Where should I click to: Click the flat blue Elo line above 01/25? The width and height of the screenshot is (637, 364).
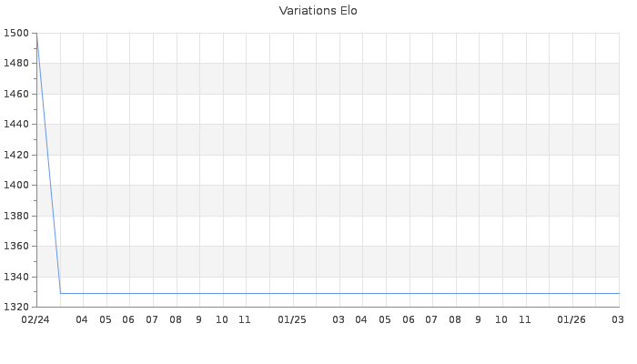(292, 293)
